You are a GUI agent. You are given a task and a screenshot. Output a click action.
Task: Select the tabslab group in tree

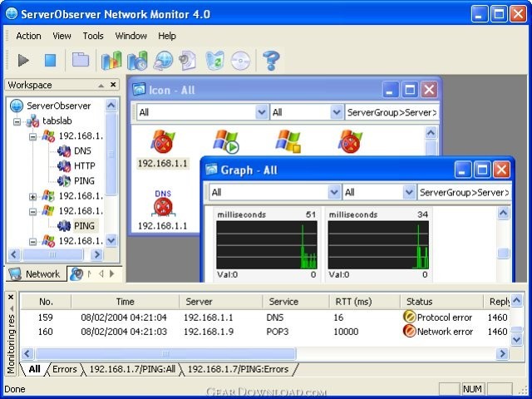pos(57,121)
